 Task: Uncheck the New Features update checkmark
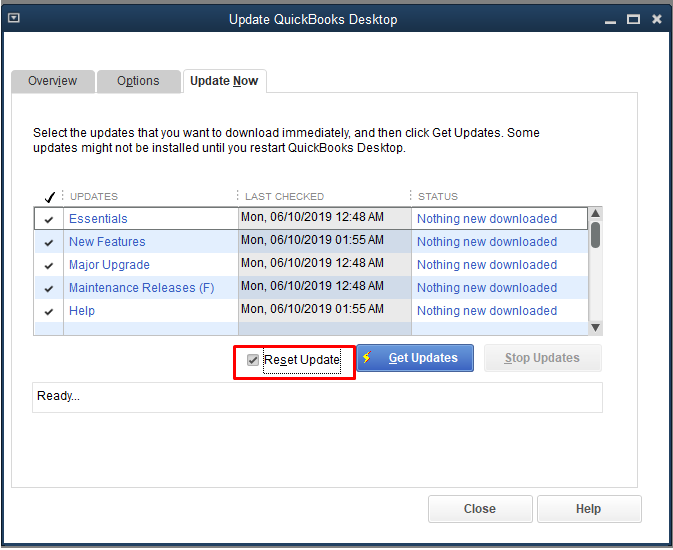pyautogui.click(x=49, y=243)
